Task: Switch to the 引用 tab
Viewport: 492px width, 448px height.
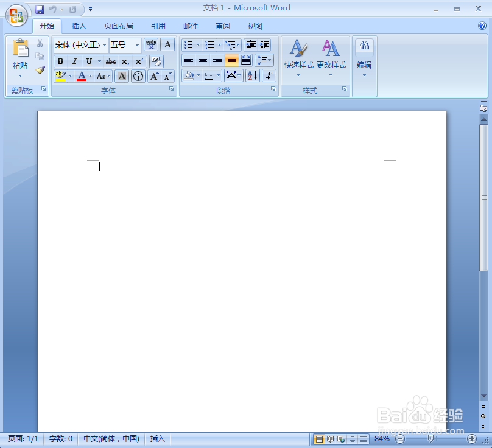Action: tap(158, 26)
